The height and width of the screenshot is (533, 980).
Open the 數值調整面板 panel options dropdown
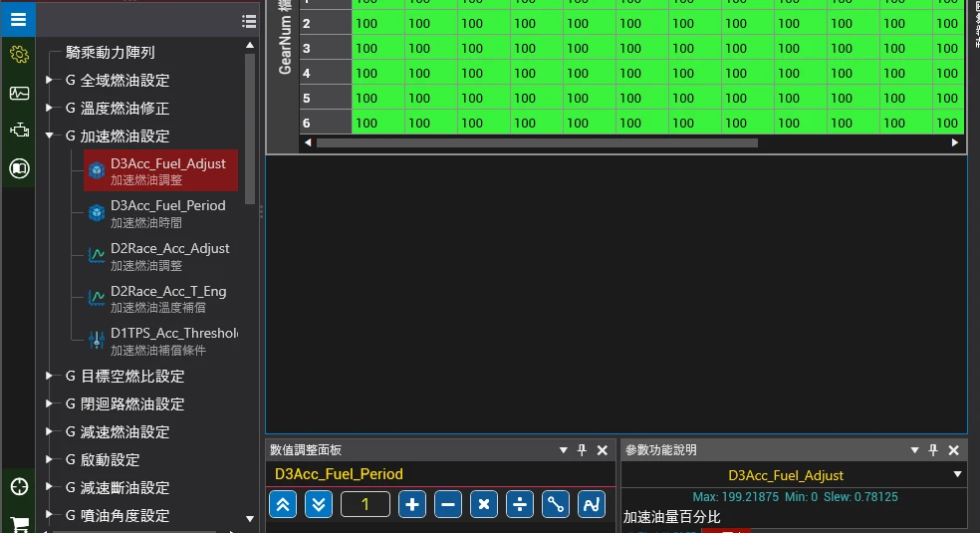(563, 450)
